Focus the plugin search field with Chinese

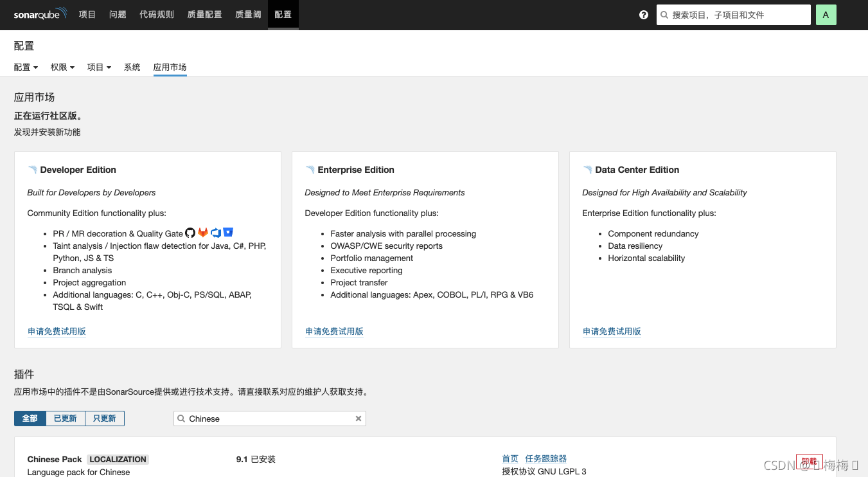270,419
